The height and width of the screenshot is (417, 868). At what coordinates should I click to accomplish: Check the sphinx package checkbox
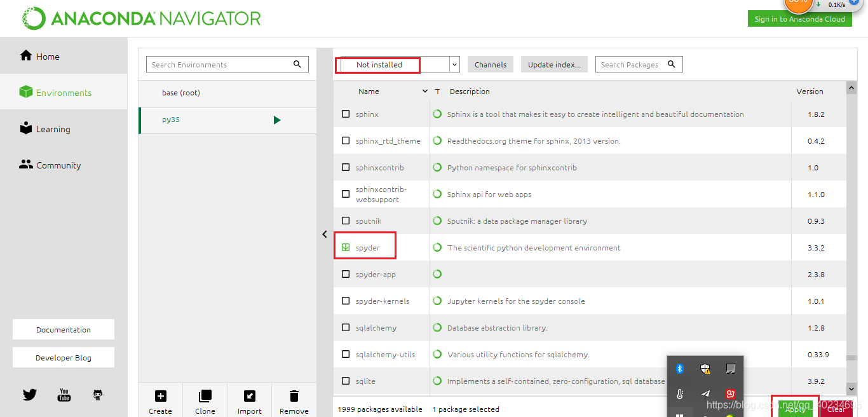(x=346, y=114)
